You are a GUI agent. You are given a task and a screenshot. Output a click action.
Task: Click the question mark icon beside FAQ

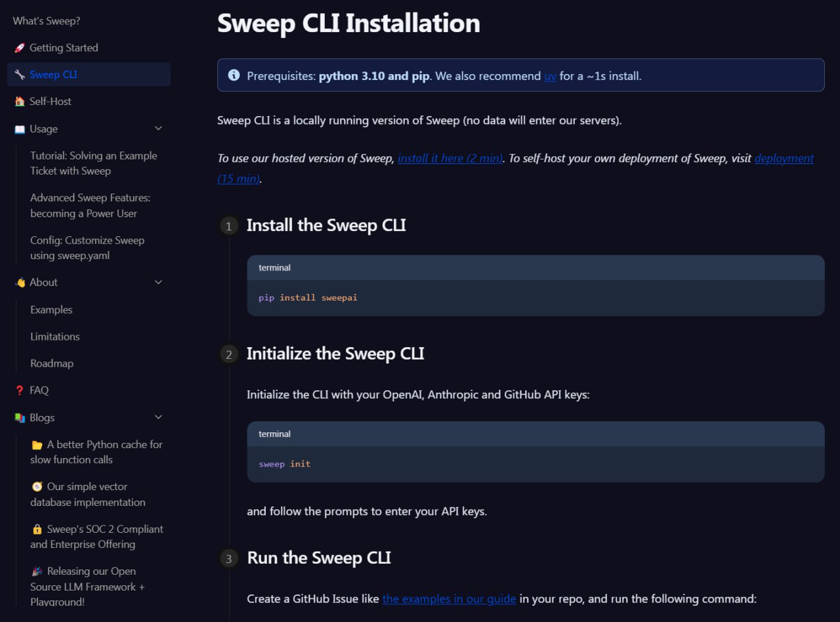(x=20, y=390)
